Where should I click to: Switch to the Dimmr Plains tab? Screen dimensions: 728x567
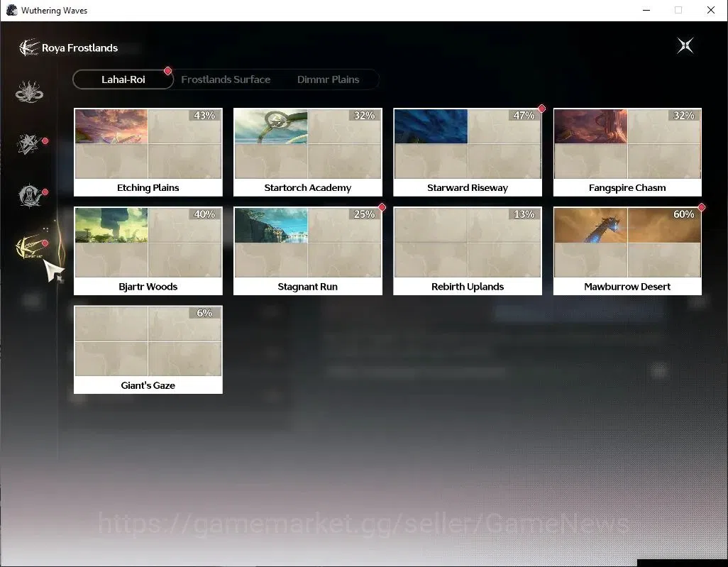(329, 79)
